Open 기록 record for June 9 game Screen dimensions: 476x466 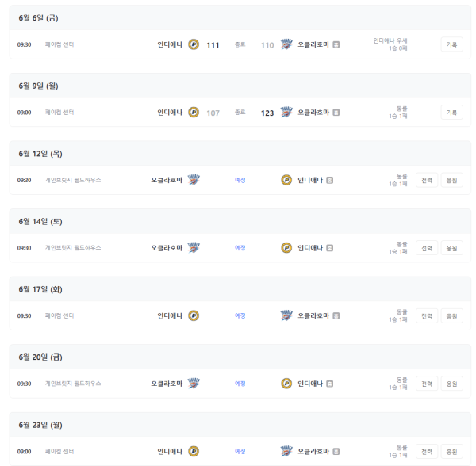point(451,113)
